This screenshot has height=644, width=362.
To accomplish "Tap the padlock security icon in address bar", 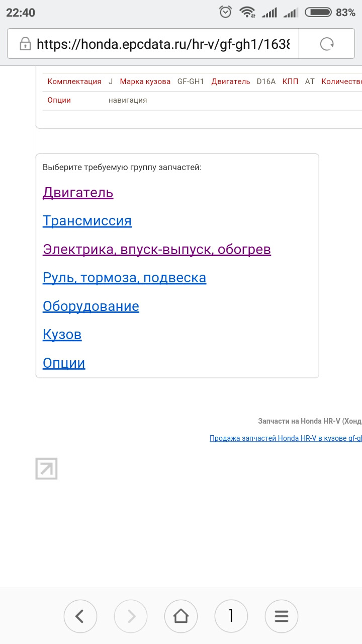I will (x=25, y=44).
